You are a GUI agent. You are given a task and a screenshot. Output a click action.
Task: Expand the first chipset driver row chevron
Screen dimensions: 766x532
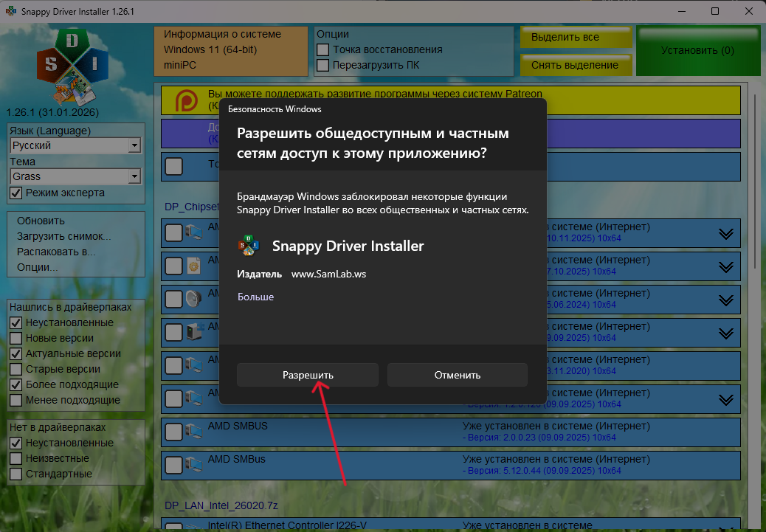[726, 234]
